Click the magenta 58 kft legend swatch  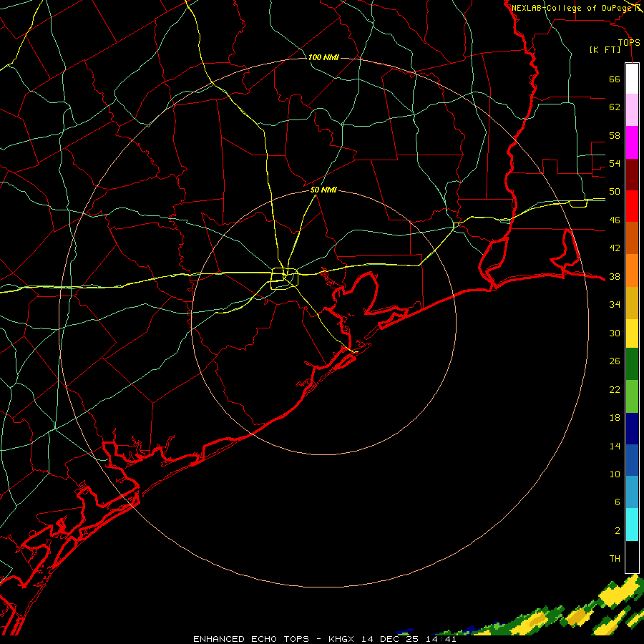tap(632, 142)
